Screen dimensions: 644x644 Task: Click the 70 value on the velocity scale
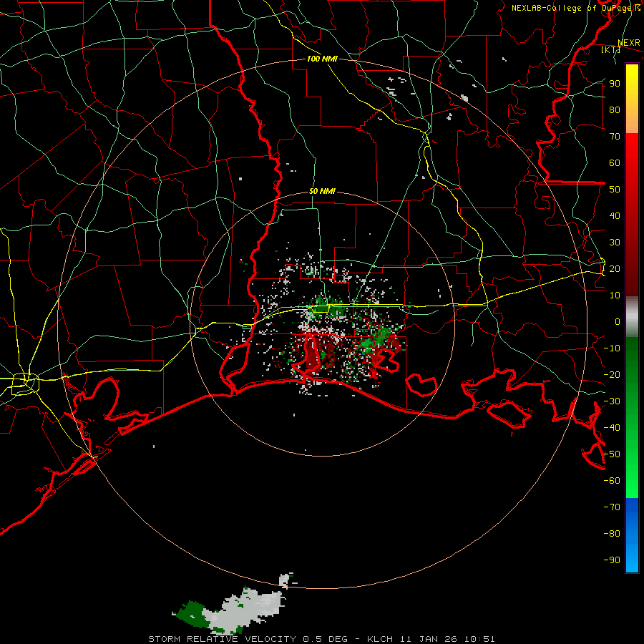coord(615,137)
